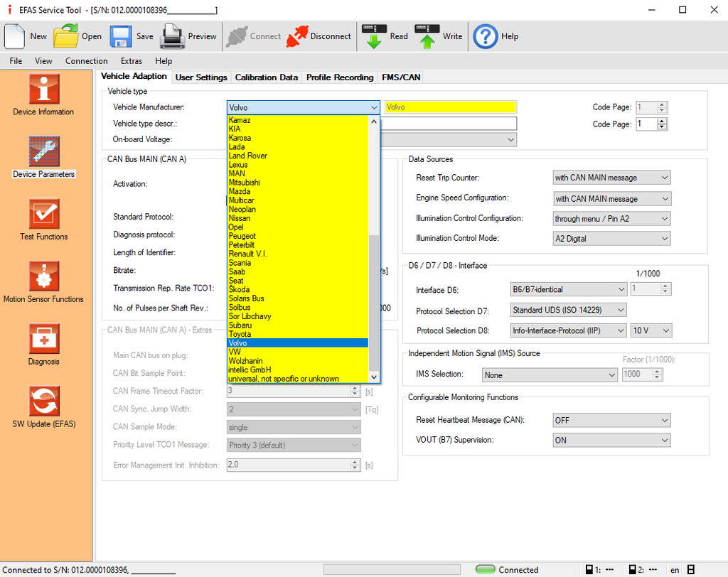Click the IMS Factor stepper
Image resolution: width=728 pixels, height=577 pixels.
click(657, 374)
